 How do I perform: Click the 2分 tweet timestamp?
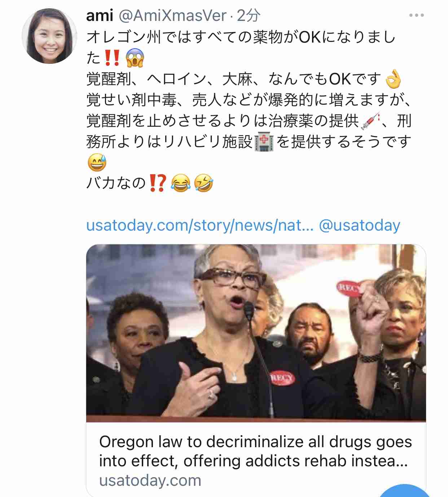(x=249, y=15)
